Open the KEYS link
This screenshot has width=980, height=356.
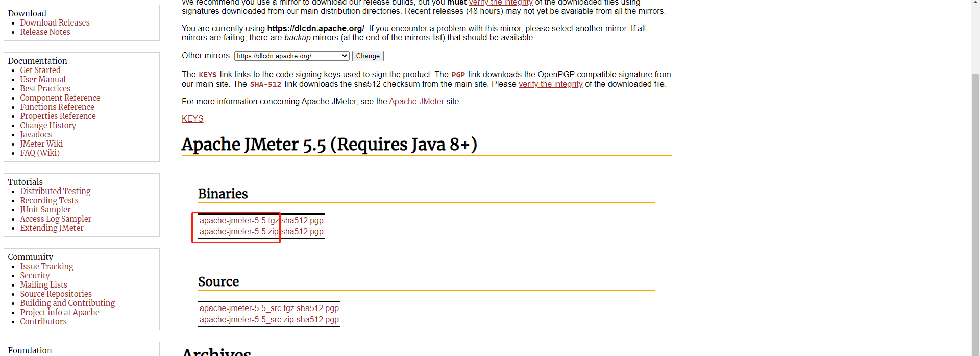(192, 118)
